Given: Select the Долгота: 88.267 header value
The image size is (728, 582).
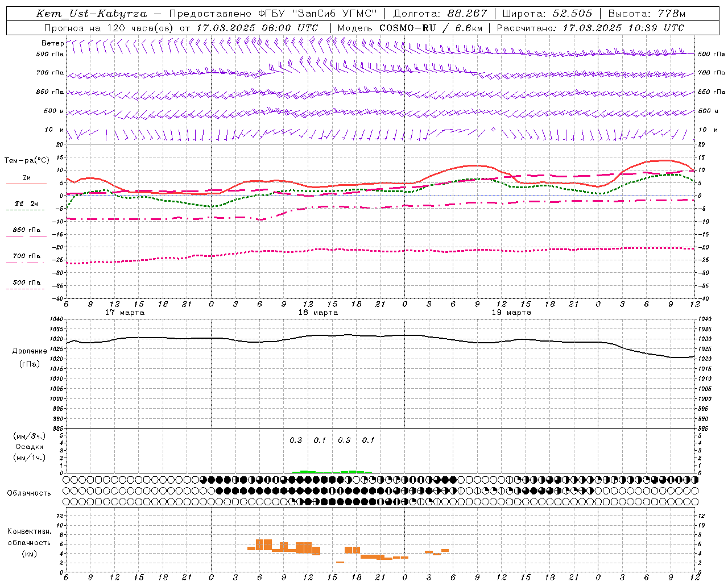Looking at the screenshot, I should 440,14.
